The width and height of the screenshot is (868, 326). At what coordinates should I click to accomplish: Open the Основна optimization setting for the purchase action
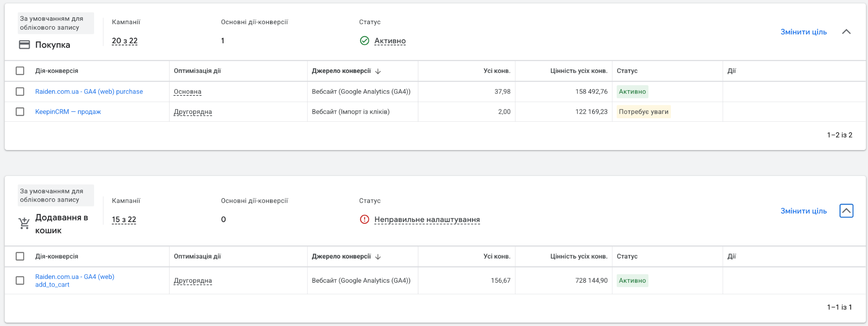[187, 92]
